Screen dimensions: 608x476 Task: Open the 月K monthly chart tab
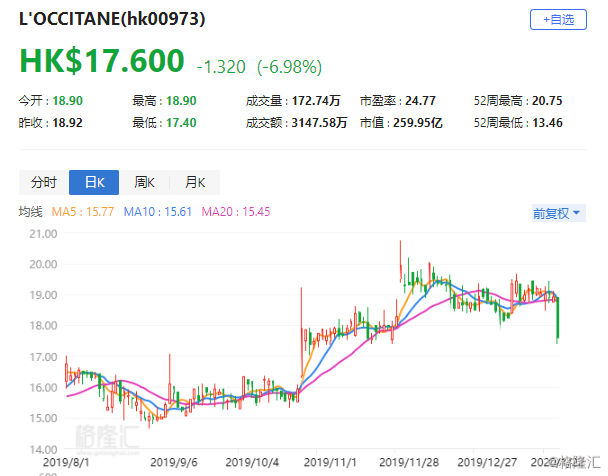point(195,182)
